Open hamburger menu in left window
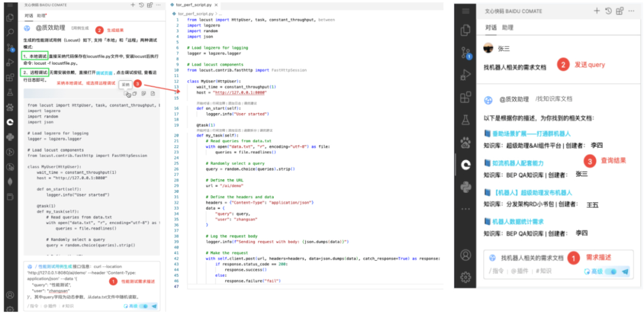 click(10, 5)
